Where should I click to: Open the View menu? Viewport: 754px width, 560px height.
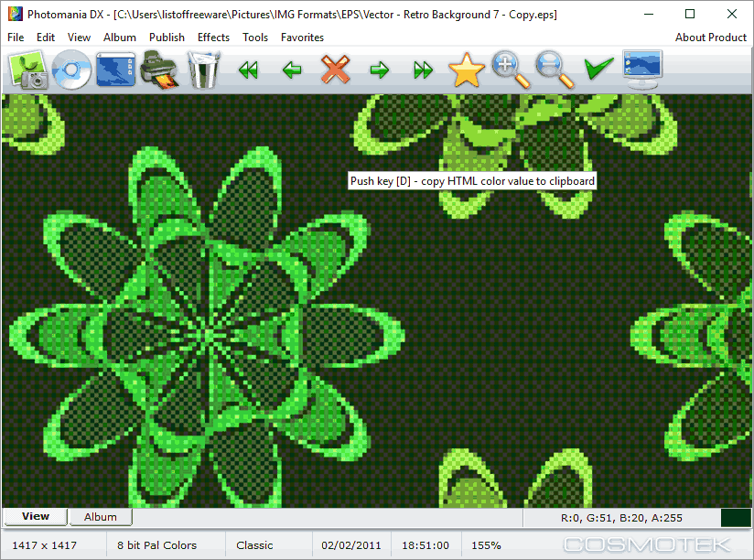79,38
